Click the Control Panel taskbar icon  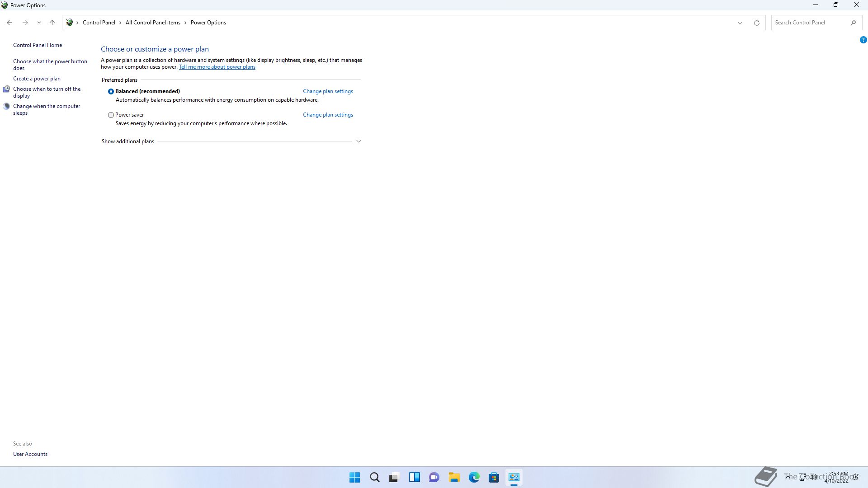tap(514, 477)
